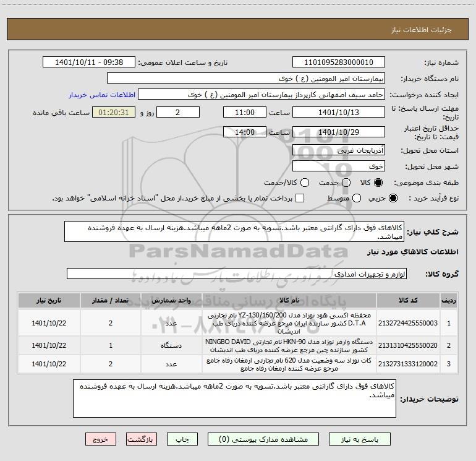
Task: Click the oxygen hood YZ-130/160/200 item name
Action: (x=289, y=323)
